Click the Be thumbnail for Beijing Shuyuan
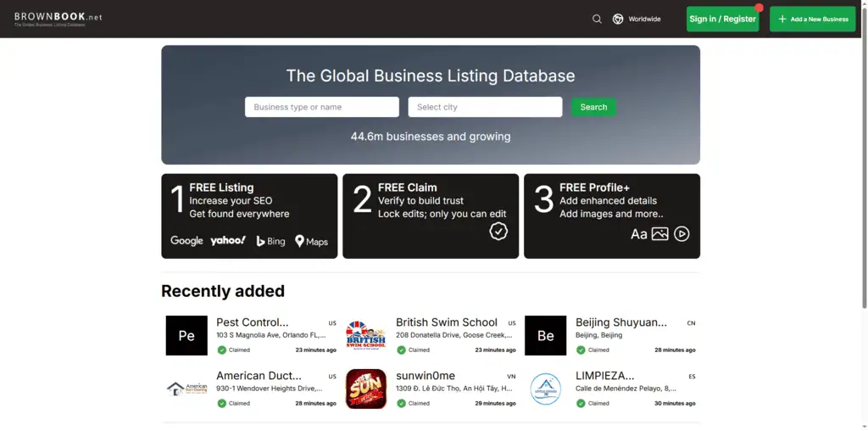Viewport: 868px width, 431px height. [x=545, y=336]
